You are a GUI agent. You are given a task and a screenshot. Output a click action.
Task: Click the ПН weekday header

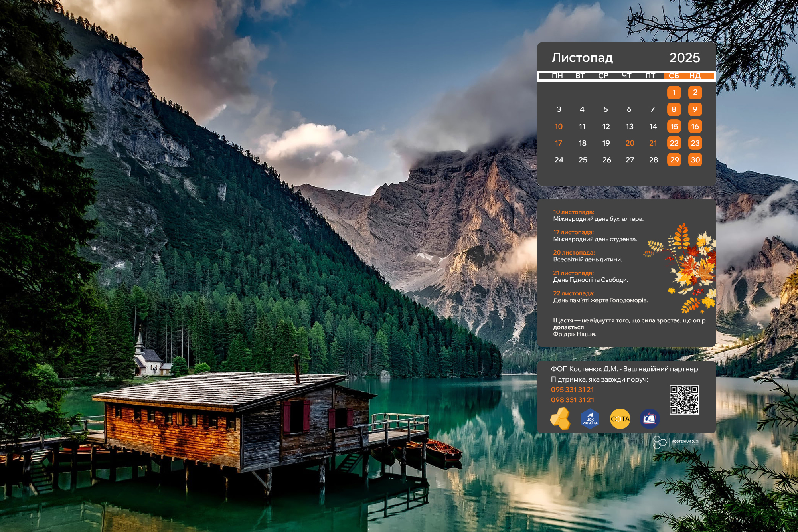click(557, 76)
